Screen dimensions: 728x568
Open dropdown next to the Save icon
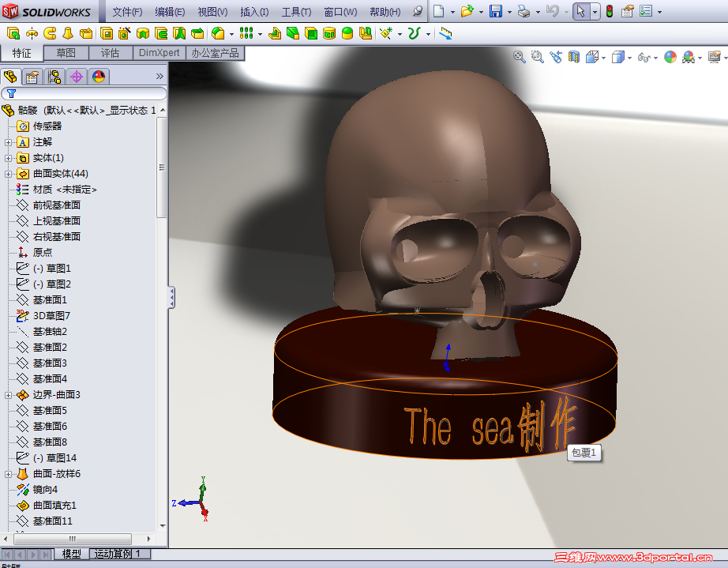click(509, 12)
